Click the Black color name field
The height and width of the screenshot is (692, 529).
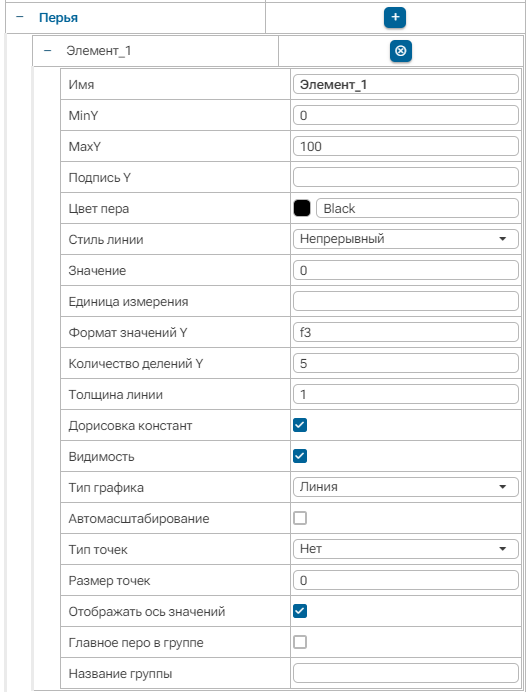coord(417,208)
